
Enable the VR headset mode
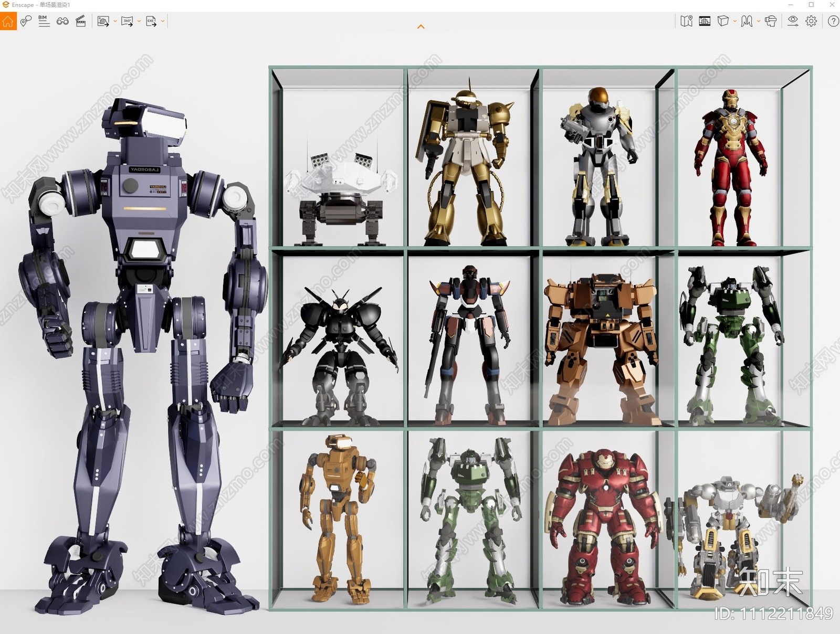point(771,21)
